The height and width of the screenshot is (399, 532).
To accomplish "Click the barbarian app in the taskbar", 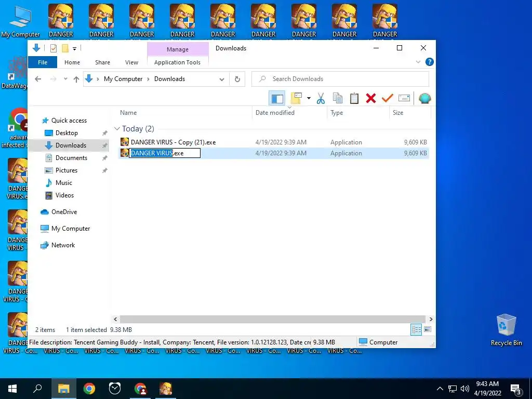I will [x=166, y=389].
